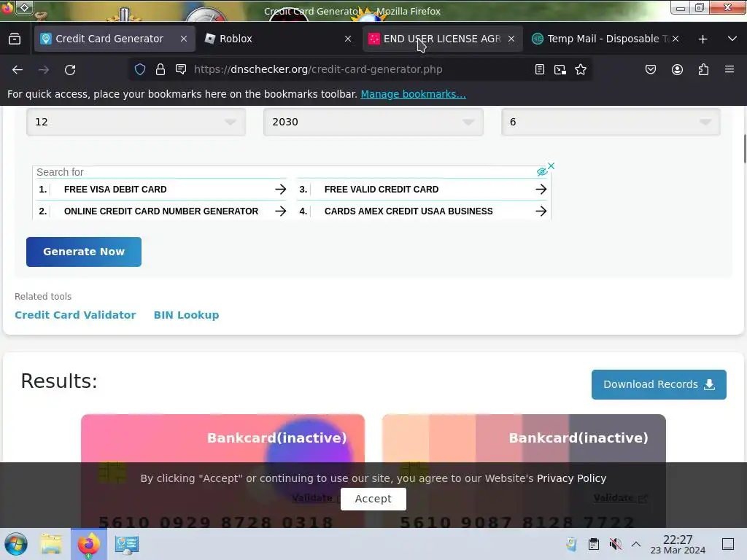This screenshot has width=747, height=560.
Task: Open the Manage bookmarks link
Action: [413, 94]
